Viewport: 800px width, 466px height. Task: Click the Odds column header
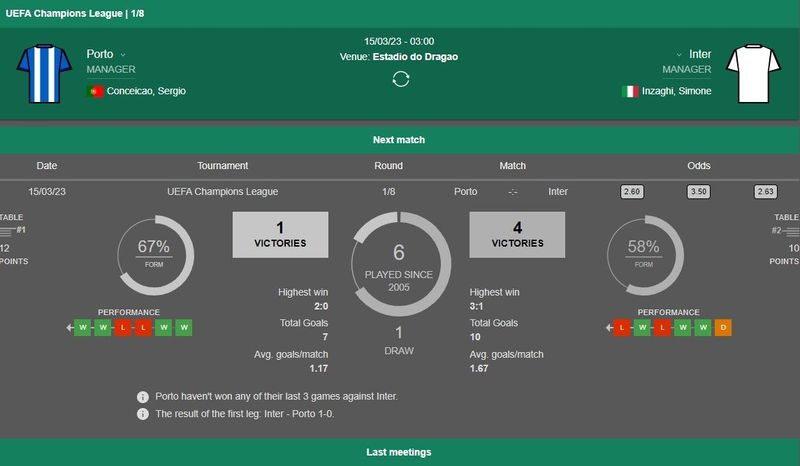[698, 166]
